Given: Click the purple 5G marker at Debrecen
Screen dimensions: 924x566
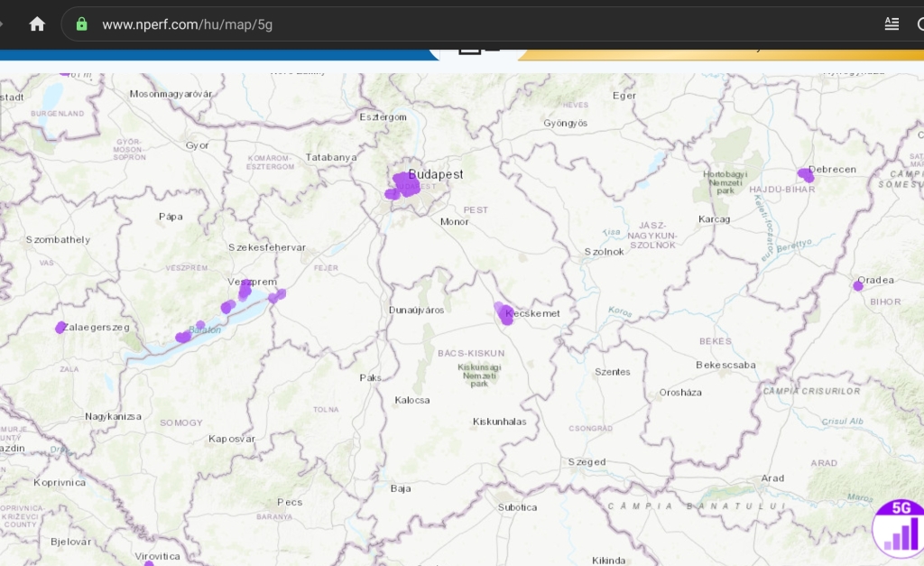Looking at the screenshot, I should (805, 174).
